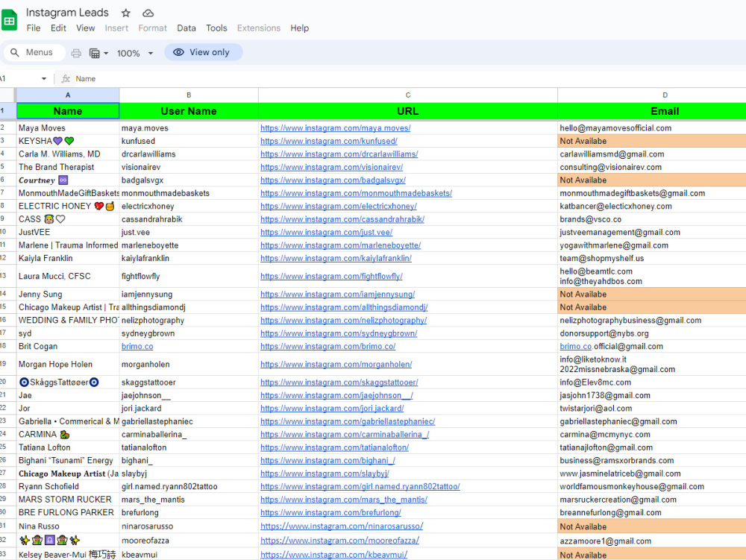Open the Data menu
The height and width of the screenshot is (560, 746).
coord(186,28)
